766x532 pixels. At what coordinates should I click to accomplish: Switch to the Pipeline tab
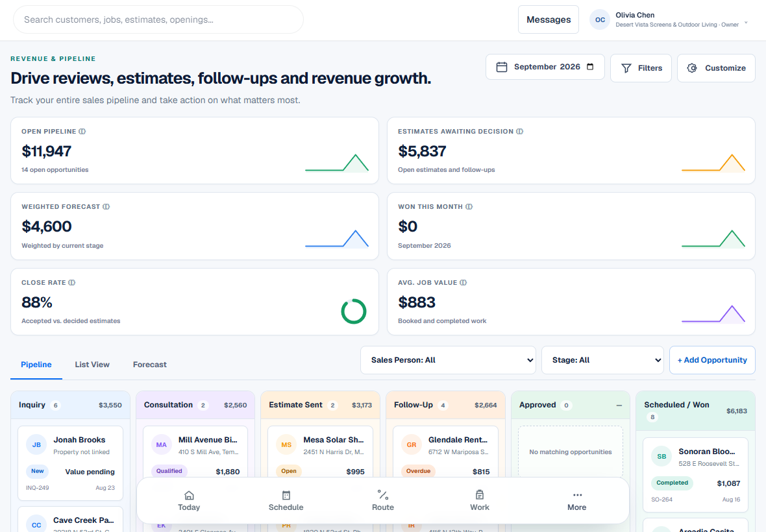click(x=36, y=365)
